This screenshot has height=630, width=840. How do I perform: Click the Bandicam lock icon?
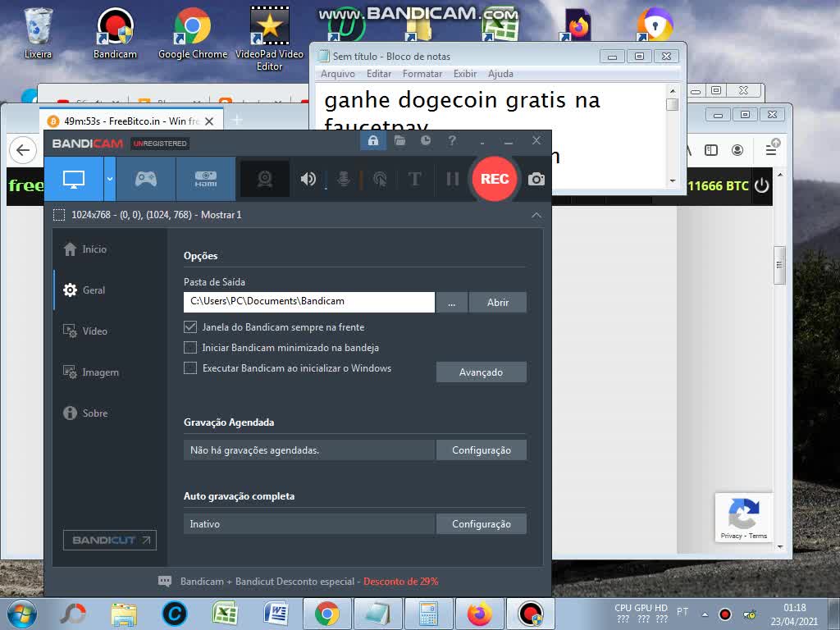pos(373,141)
